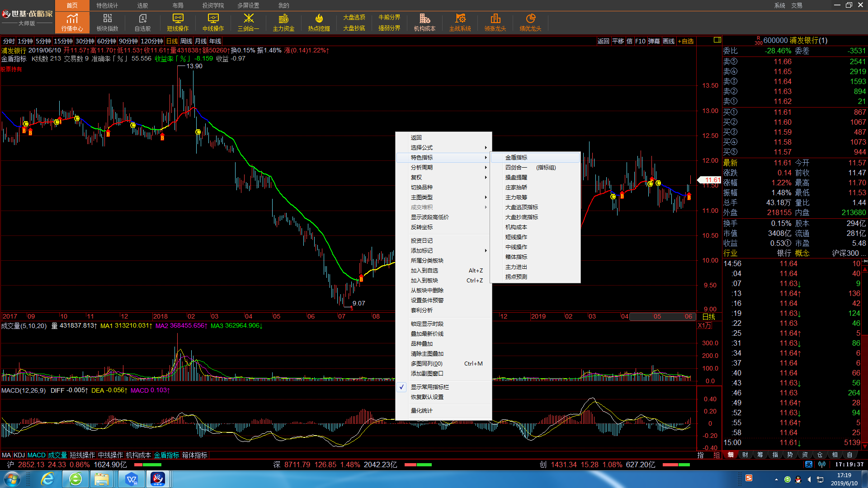This screenshot has height=488, width=868.
Task: Open the 热点挖掘 flame icon
Action: point(319,22)
